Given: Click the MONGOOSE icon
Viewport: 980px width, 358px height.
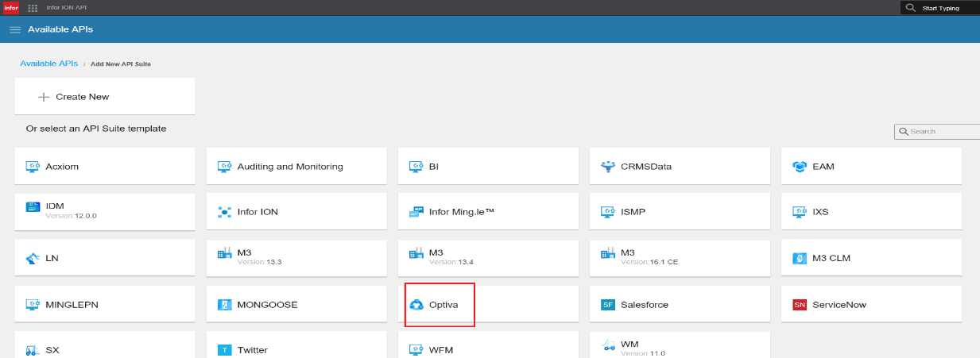Looking at the screenshot, I should 224,305.
